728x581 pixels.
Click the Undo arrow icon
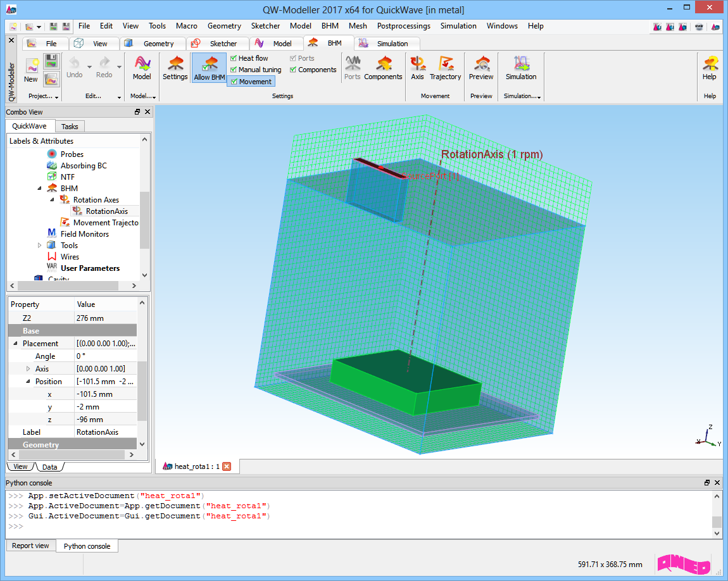(x=74, y=63)
